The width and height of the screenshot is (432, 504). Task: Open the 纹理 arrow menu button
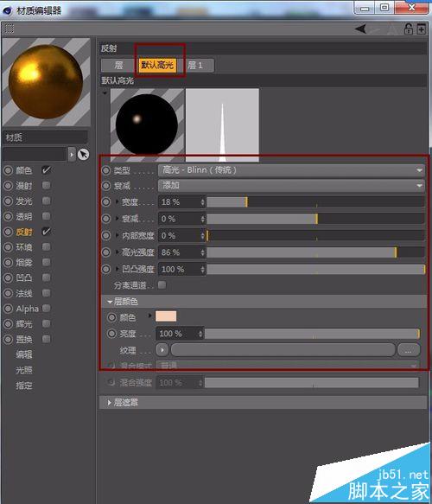(162, 350)
